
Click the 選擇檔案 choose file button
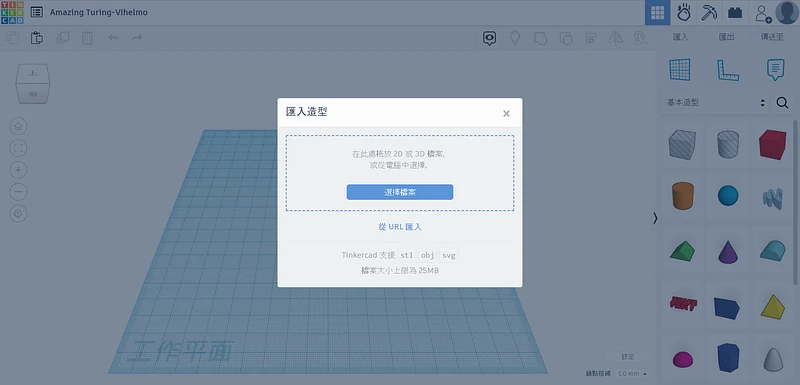click(400, 192)
